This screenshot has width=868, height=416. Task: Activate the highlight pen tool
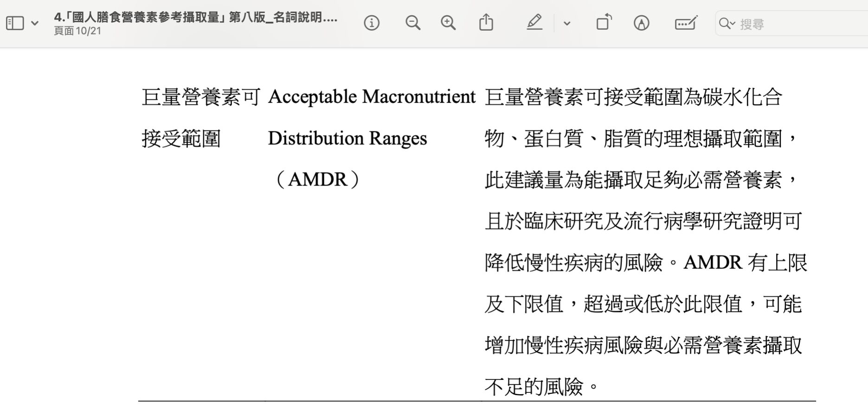pos(534,23)
